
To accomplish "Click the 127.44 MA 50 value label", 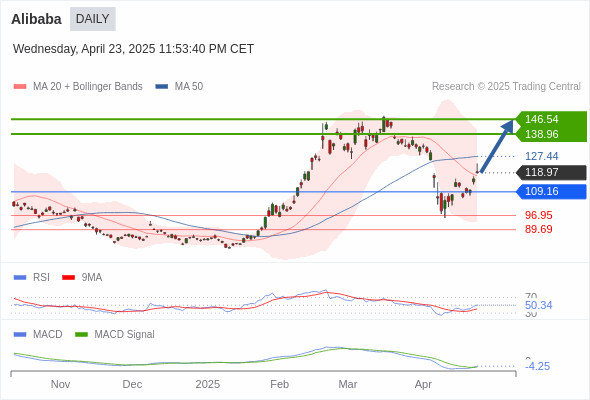I will tap(541, 156).
